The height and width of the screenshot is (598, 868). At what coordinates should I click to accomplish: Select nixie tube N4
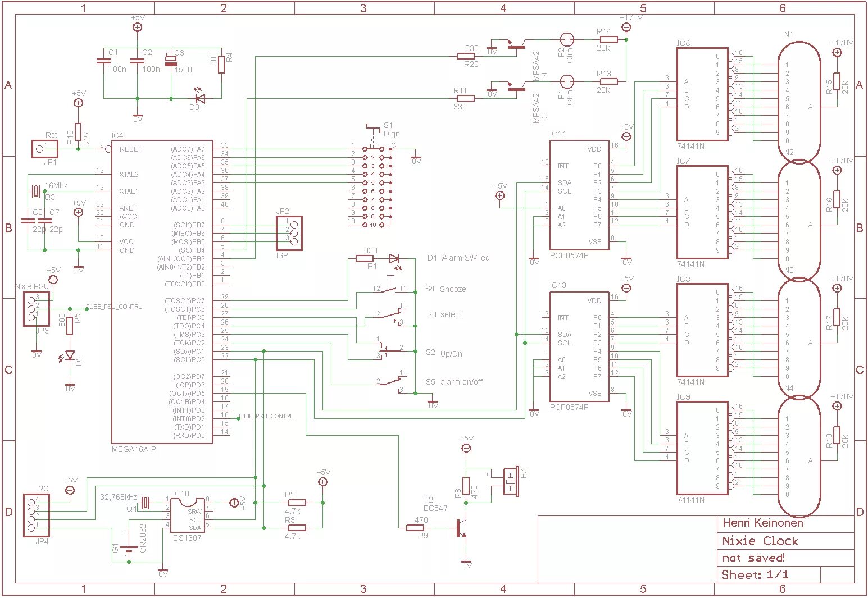click(x=799, y=455)
